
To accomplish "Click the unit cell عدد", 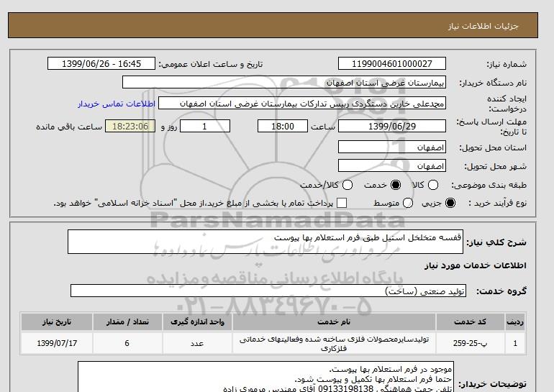I will pos(197,343).
